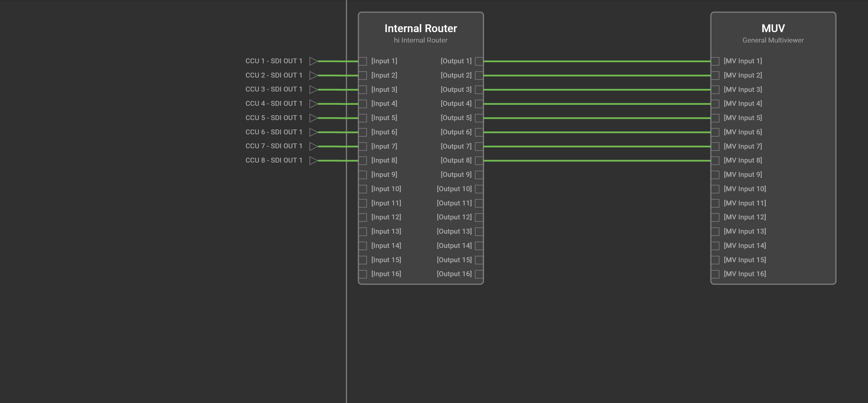Click the [MV Input 16] port square
This screenshot has width=868, height=403.
click(715, 274)
